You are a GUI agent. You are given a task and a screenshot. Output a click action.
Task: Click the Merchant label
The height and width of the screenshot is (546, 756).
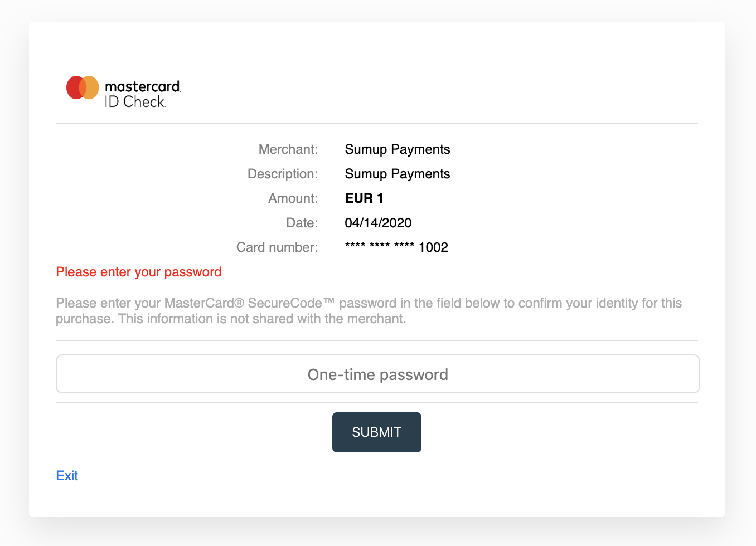pos(288,149)
